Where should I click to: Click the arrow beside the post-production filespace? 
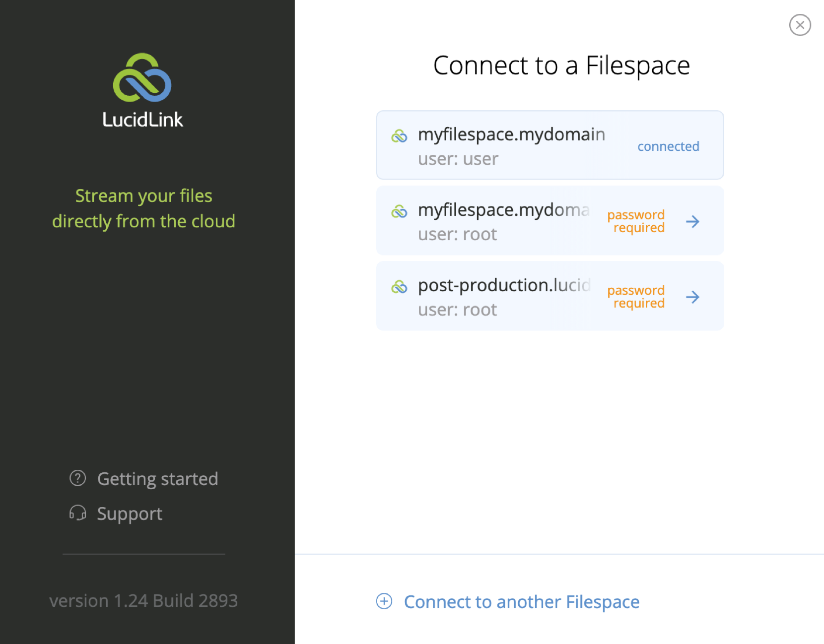click(x=693, y=297)
